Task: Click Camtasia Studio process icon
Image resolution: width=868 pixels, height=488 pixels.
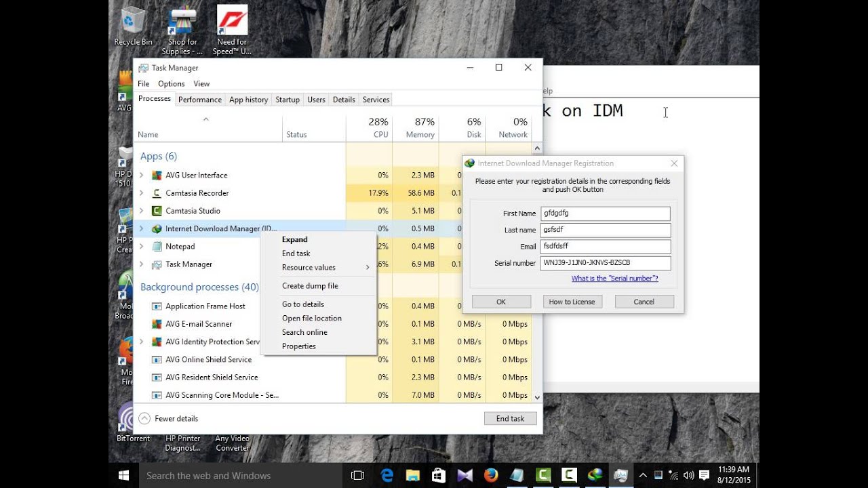Action: click(x=157, y=211)
